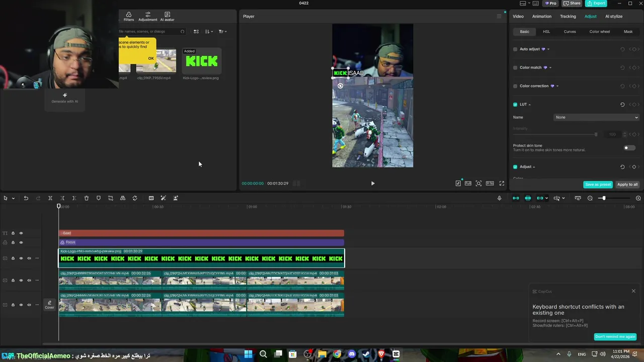Open the AI avatar panel icon
644x362 pixels.
coord(167,17)
